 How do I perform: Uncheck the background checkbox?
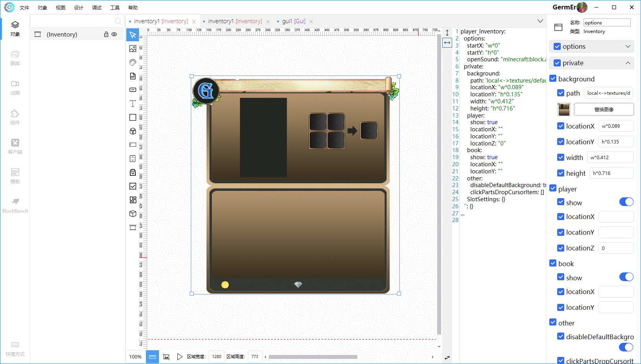tap(553, 79)
